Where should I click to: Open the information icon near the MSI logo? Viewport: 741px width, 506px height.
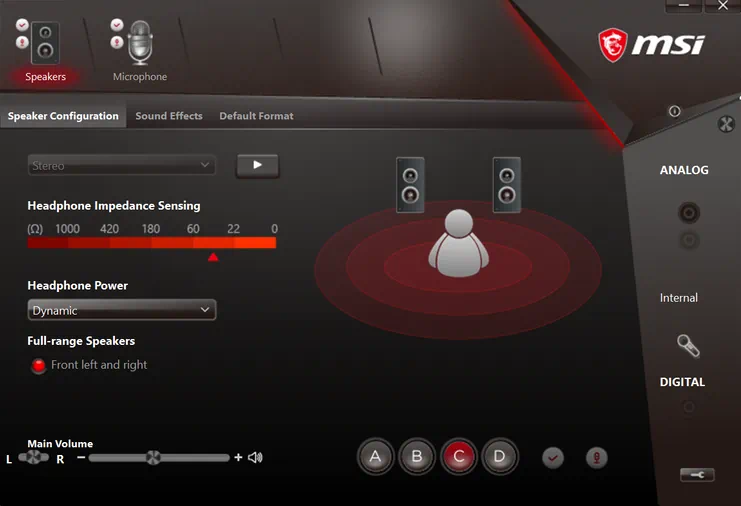point(674,111)
